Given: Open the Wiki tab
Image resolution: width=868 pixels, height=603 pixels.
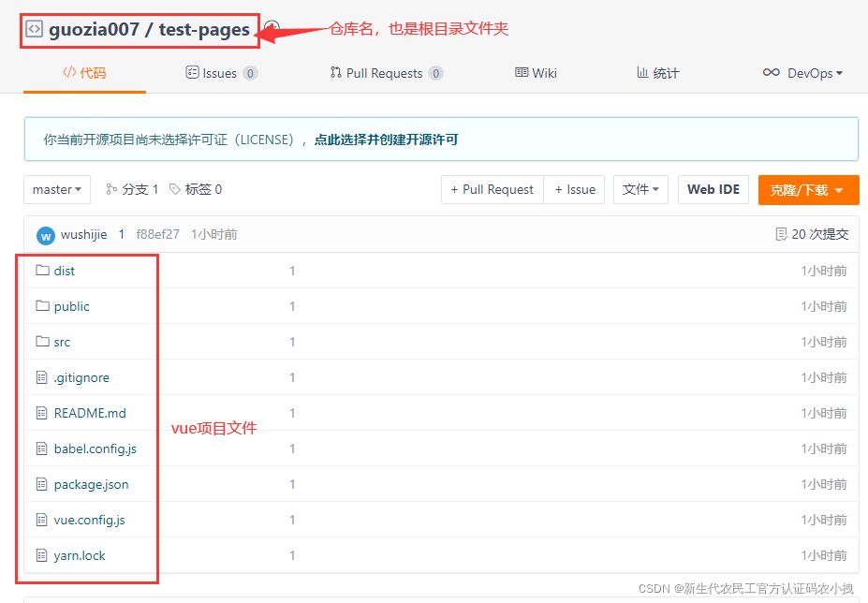Looking at the screenshot, I should 536,73.
